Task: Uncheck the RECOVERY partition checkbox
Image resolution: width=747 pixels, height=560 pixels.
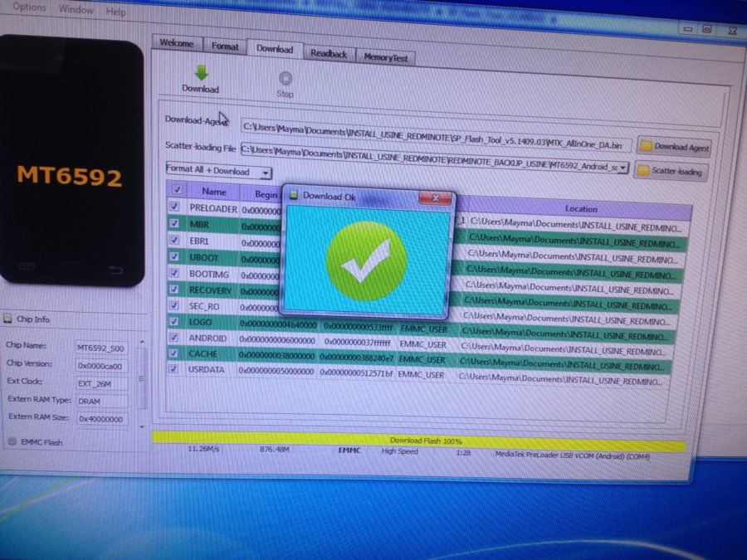Action: pyautogui.click(x=174, y=289)
